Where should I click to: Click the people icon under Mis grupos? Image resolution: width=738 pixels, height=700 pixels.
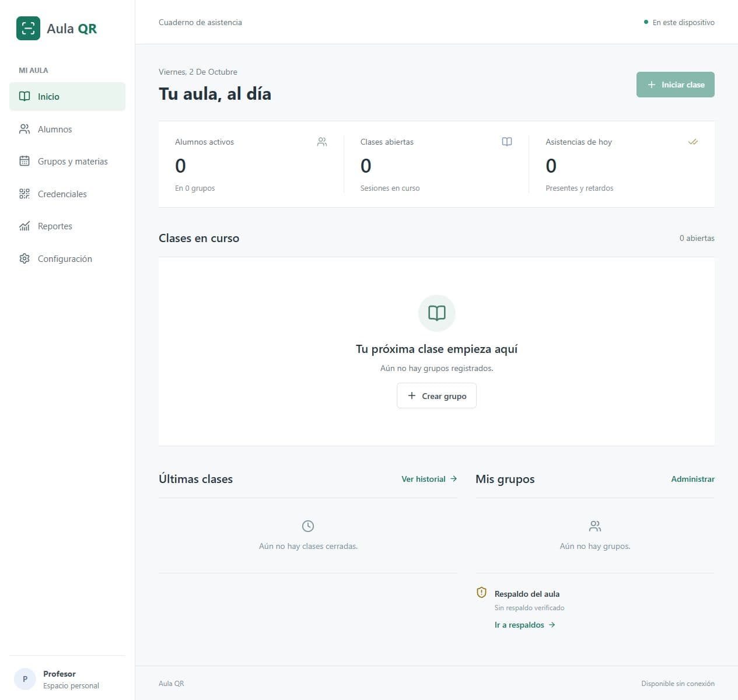pos(595,526)
